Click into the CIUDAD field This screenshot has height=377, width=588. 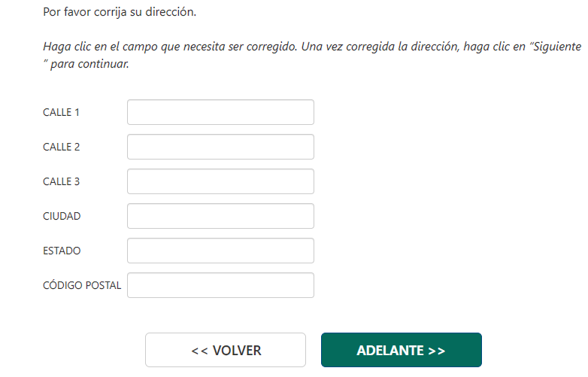tap(220, 216)
